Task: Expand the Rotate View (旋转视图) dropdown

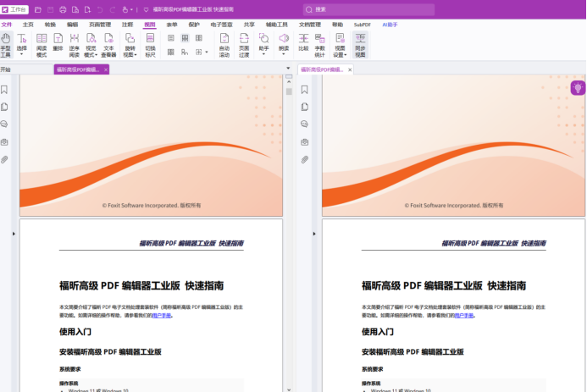Action: 130,45
